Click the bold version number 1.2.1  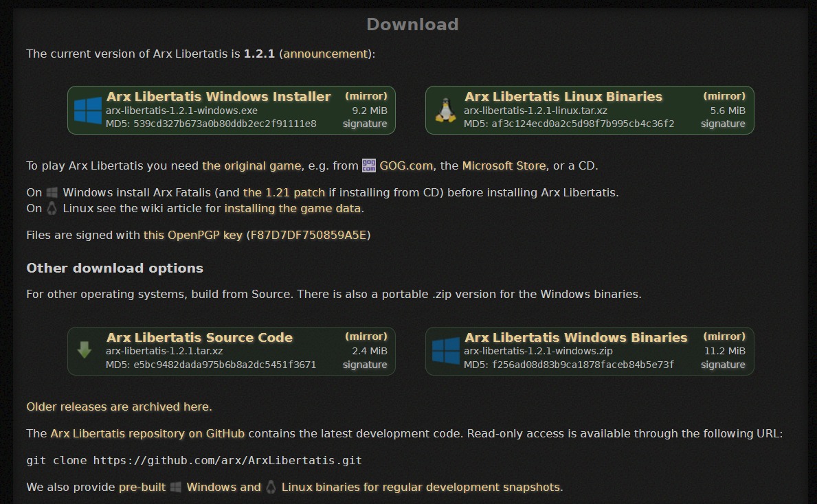(259, 54)
